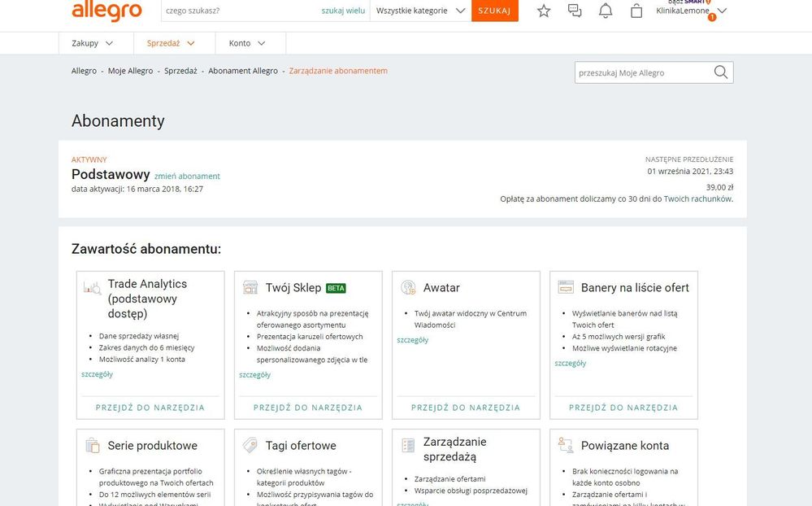
Task: Expand the Zakupy menu
Action: pyautogui.click(x=92, y=44)
